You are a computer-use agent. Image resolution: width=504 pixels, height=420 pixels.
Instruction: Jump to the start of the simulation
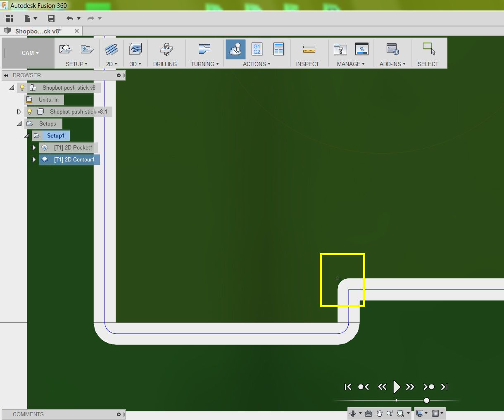coord(348,387)
